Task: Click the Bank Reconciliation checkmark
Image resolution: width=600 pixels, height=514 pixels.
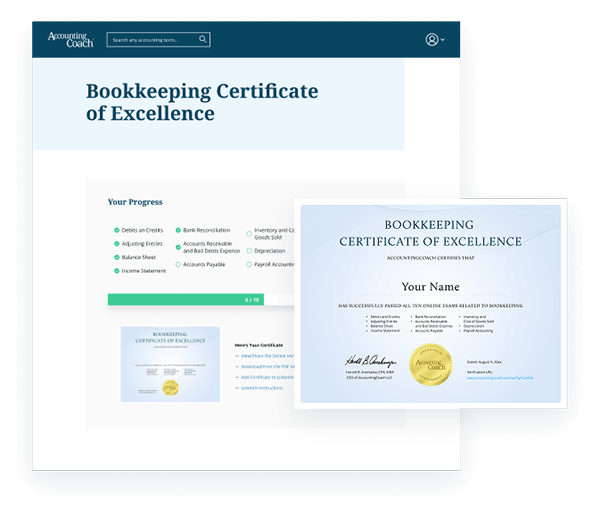Action: (x=178, y=230)
